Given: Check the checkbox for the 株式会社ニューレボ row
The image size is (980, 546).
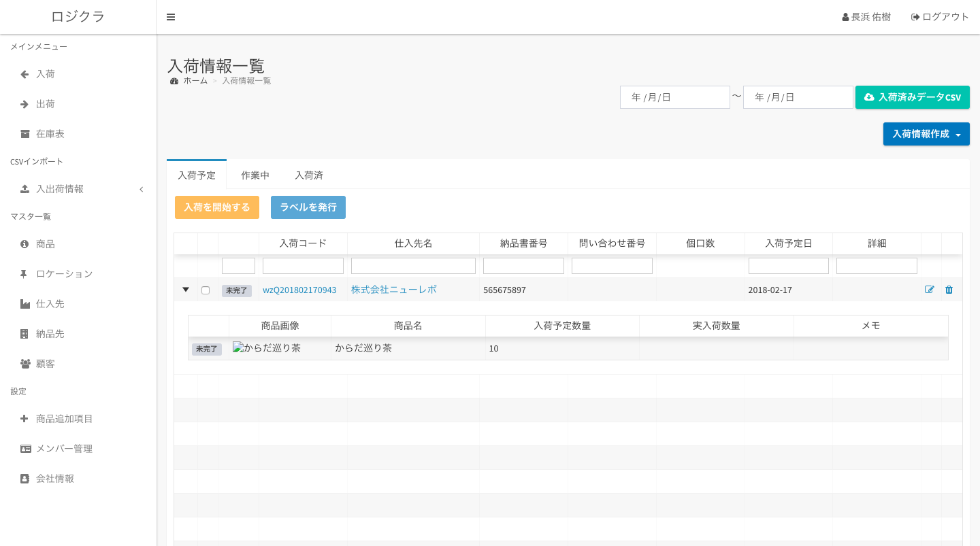Looking at the screenshot, I should (206, 290).
